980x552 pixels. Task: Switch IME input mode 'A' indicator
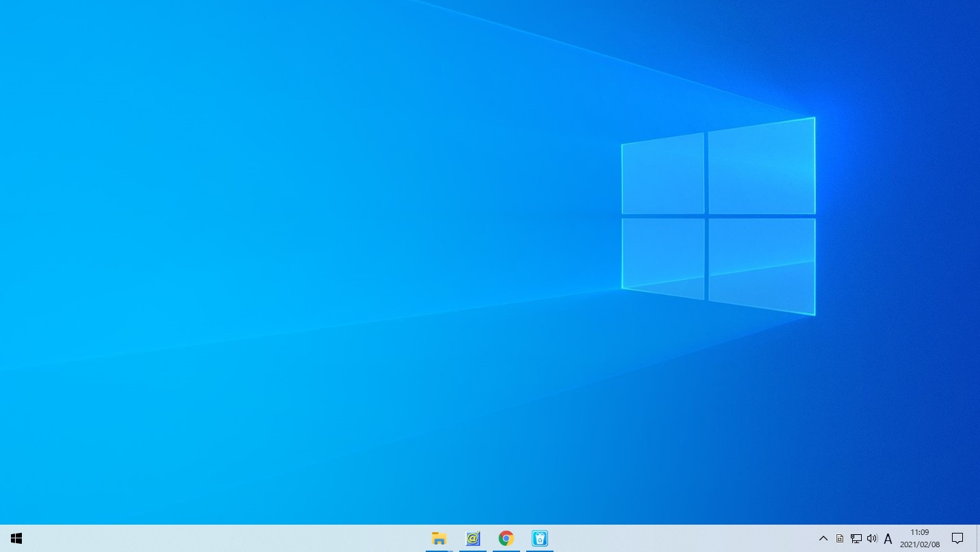[888, 538]
